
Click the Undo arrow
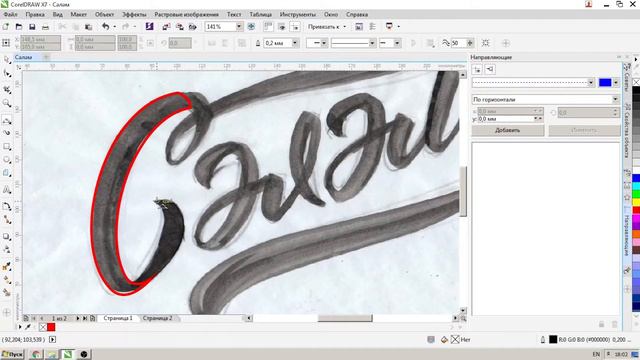(x=106, y=27)
